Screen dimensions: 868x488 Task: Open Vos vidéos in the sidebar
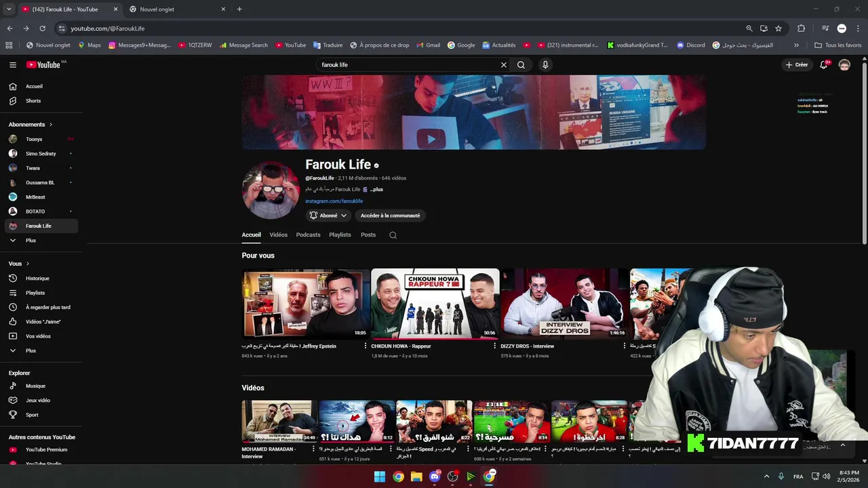point(41,336)
